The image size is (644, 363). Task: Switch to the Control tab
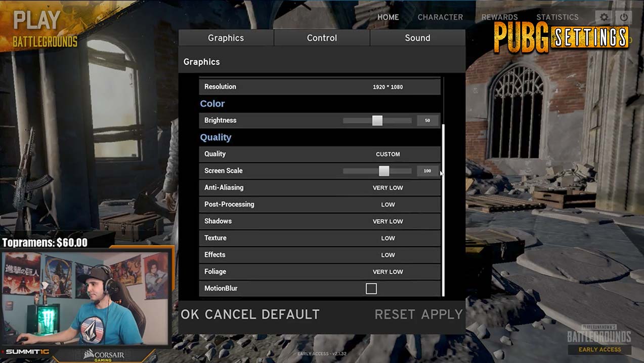[322, 38]
